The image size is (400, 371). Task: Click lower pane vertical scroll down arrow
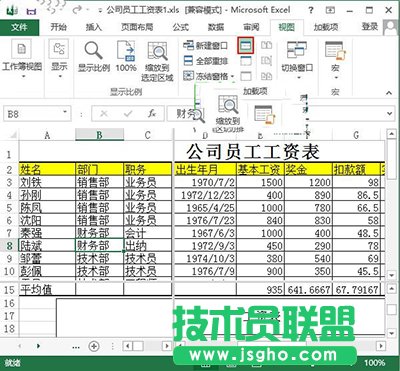pyautogui.click(x=391, y=333)
